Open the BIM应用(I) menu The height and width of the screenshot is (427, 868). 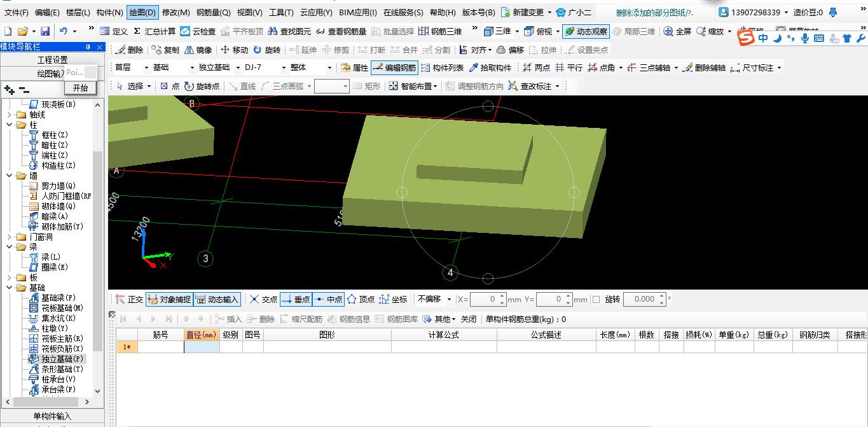tap(357, 12)
